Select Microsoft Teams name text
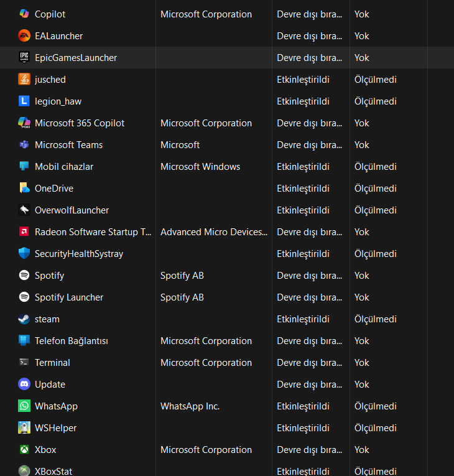The width and height of the screenshot is (454, 476). point(69,145)
